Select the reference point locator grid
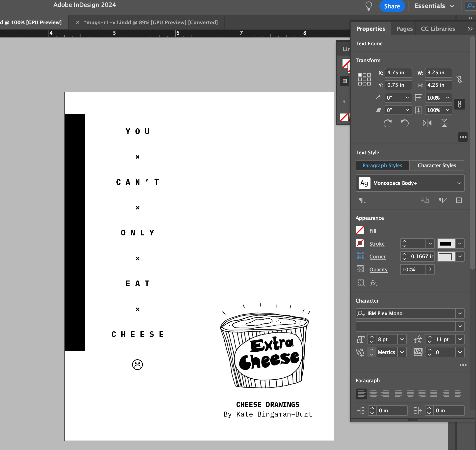The height and width of the screenshot is (450, 476). (x=365, y=79)
